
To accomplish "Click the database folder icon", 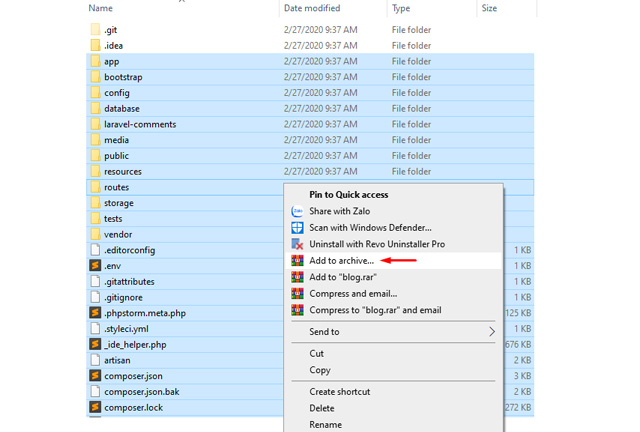I will point(95,108).
